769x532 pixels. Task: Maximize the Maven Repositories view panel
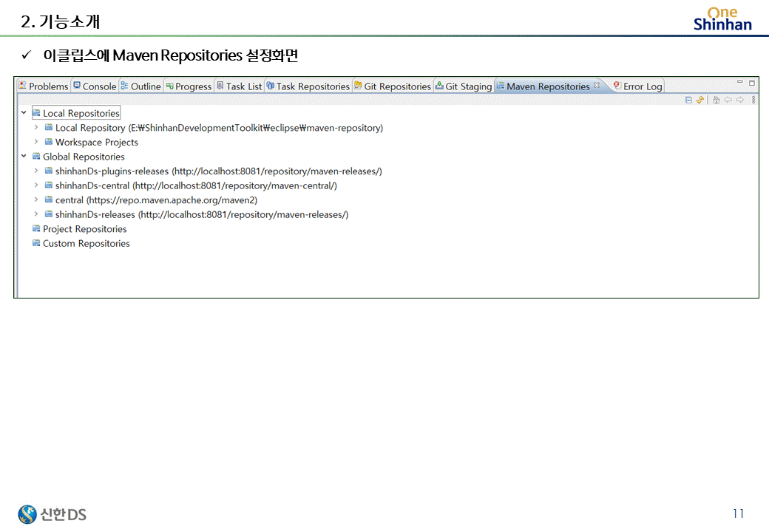[752, 83]
